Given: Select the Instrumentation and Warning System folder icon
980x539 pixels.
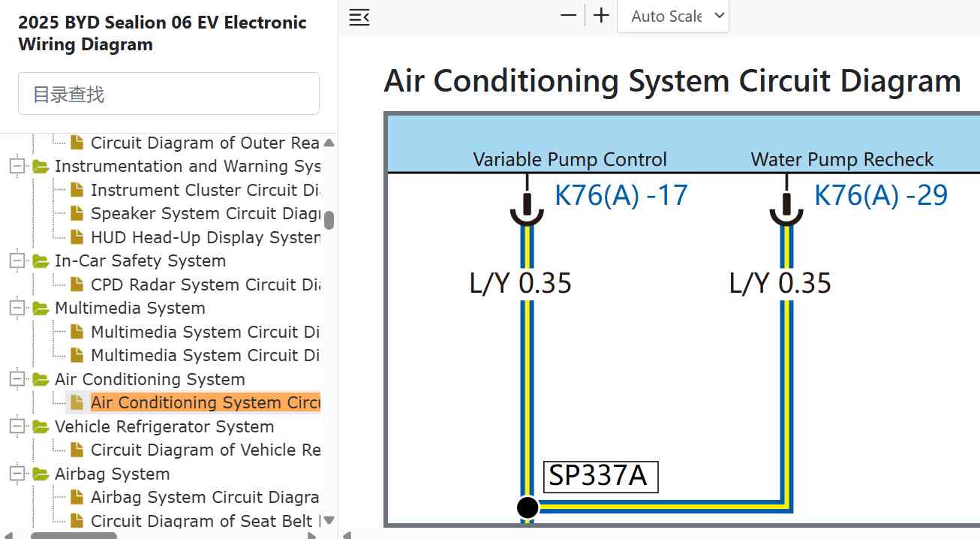Looking at the screenshot, I should [41, 166].
